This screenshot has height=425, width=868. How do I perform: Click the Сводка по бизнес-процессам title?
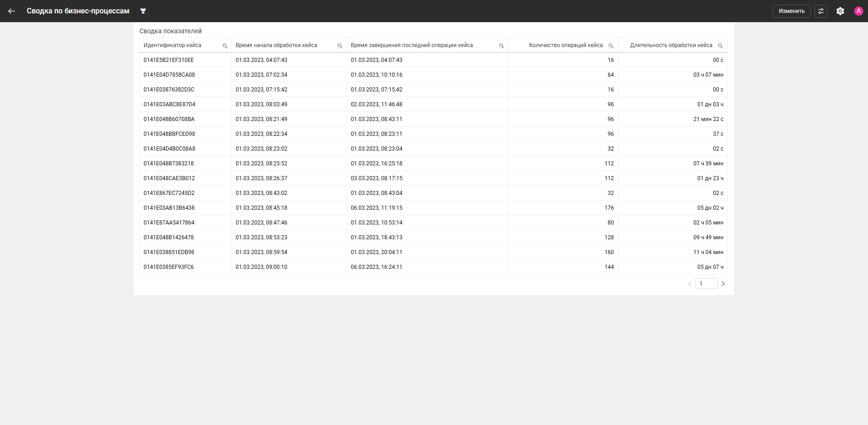[x=78, y=11]
